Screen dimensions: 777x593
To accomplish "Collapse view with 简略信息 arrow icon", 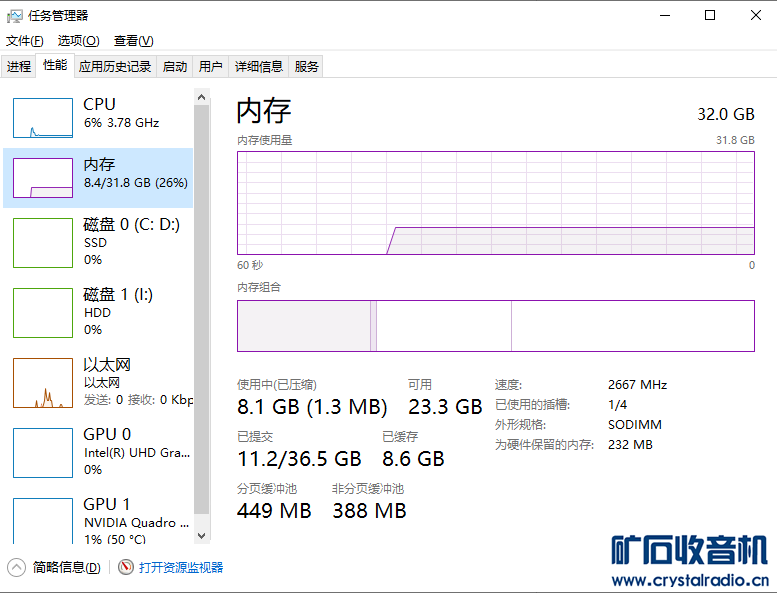I will pos(16,567).
